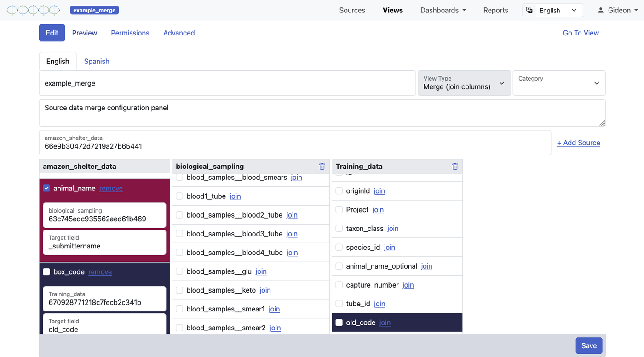Delete the biological_sampling source via its trash icon
This screenshot has width=644, height=357.
(x=322, y=167)
